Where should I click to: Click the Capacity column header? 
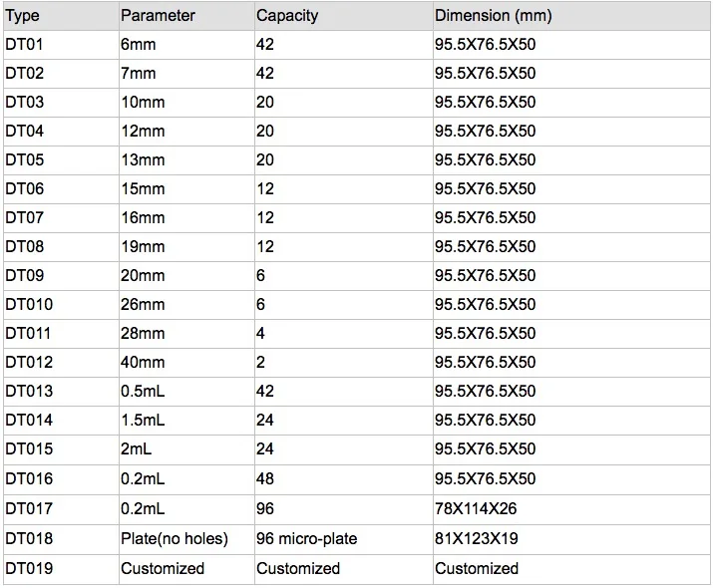tap(287, 16)
